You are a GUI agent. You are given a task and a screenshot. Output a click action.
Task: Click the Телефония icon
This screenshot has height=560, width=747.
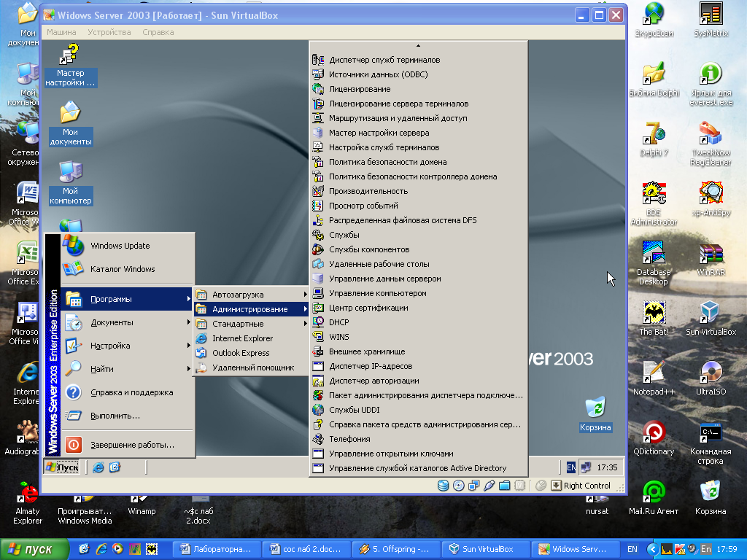(318, 439)
